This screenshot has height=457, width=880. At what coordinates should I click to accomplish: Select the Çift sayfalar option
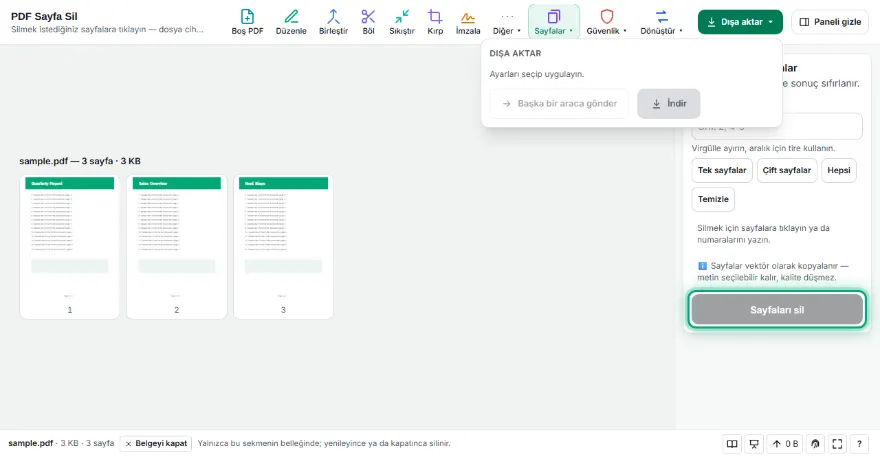coord(787,170)
